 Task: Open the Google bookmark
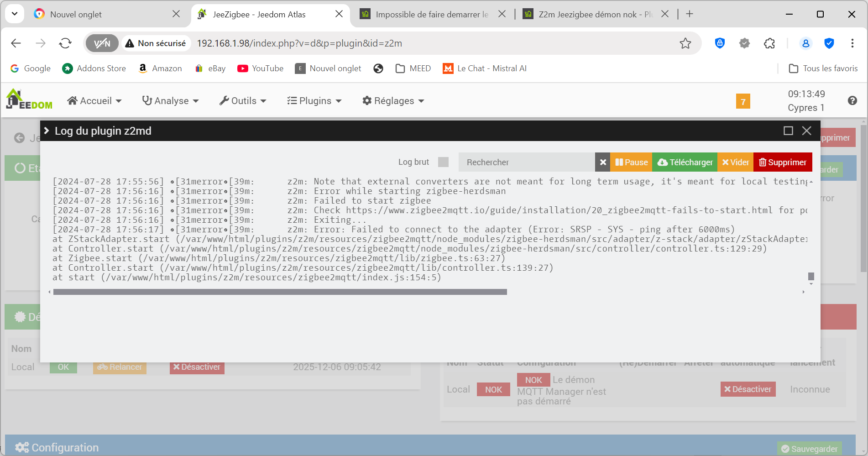[31, 68]
